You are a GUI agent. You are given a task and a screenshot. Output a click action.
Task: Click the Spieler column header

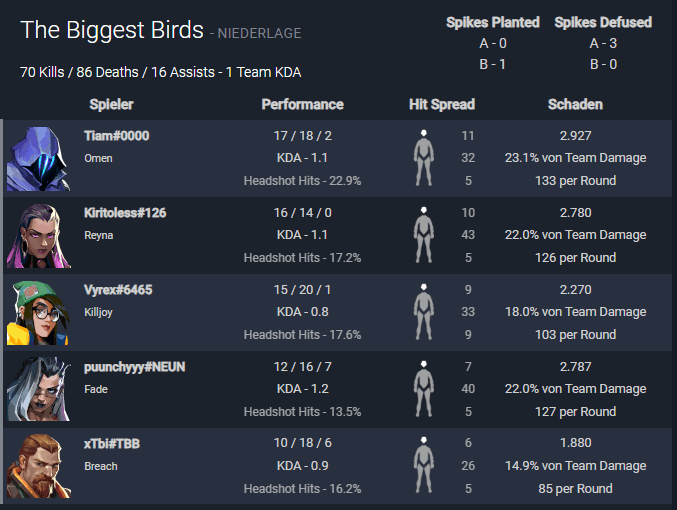[111, 104]
